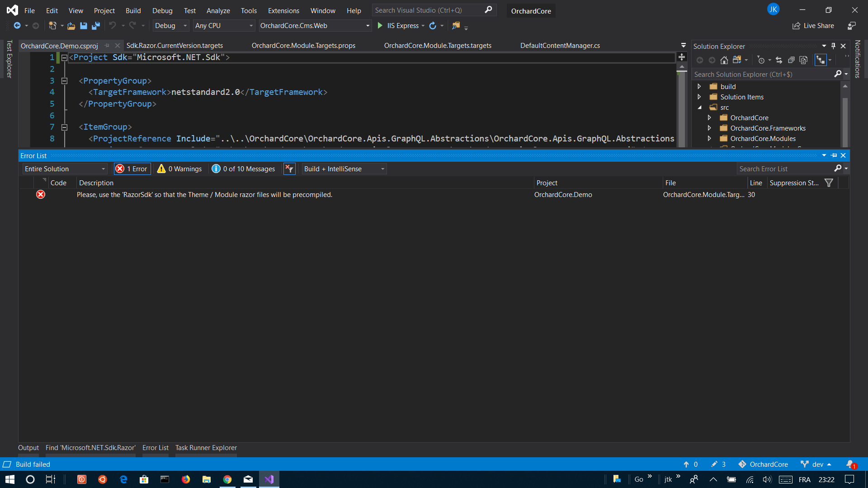Toggle pin on OrchardCore.Demo.csproj tab
The height and width of the screenshot is (488, 868).
pyautogui.click(x=107, y=46)
